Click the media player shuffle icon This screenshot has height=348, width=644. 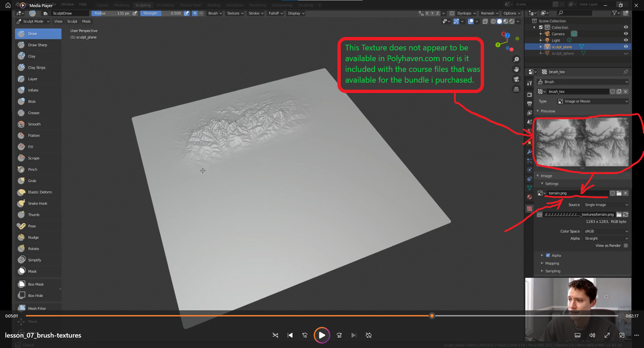275,335
